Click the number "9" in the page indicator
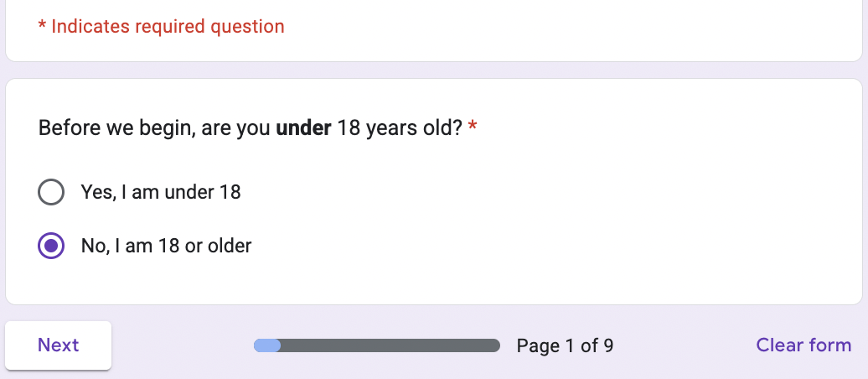Image resolution: width=868 pixels, height=379 pixels. coord(608,345)
